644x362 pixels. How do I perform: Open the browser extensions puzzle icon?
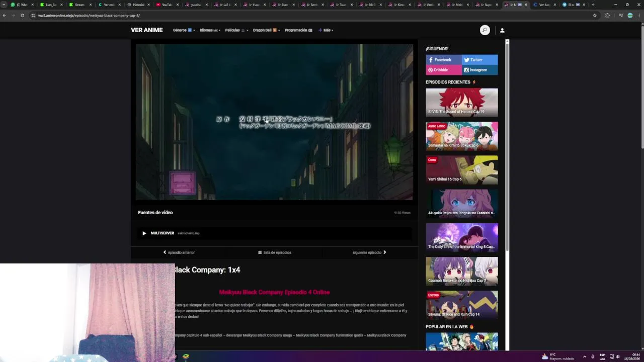[x=607, y=16]
